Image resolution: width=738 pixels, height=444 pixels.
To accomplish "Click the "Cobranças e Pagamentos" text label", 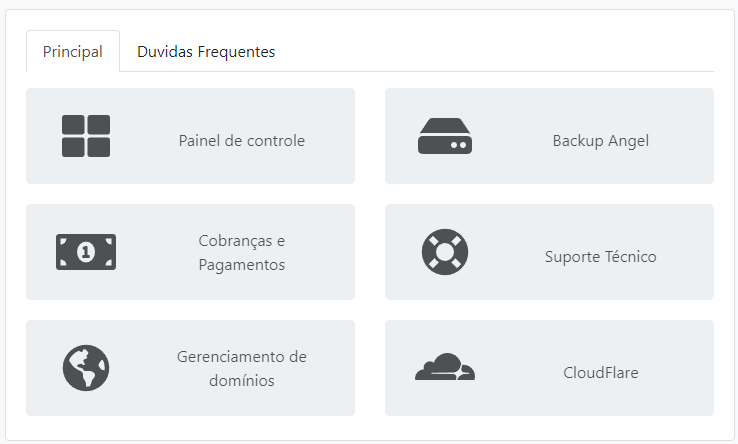I will (242, 253).
